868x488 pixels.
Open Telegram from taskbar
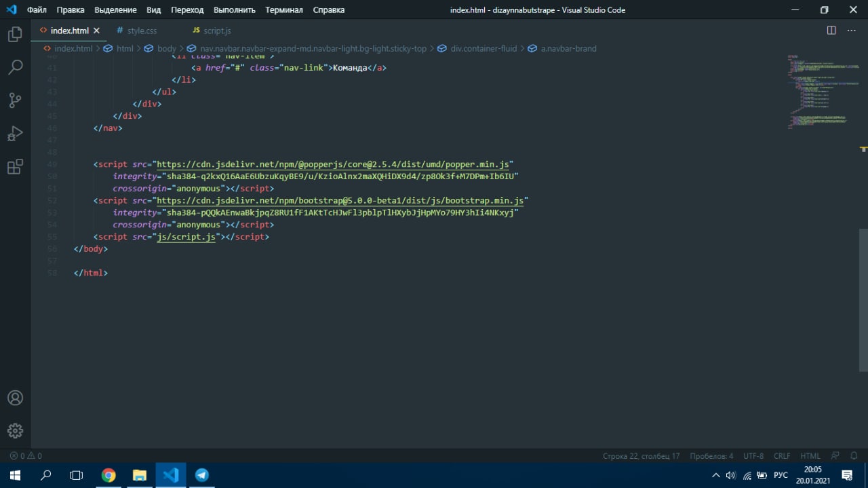click(202, 475)
